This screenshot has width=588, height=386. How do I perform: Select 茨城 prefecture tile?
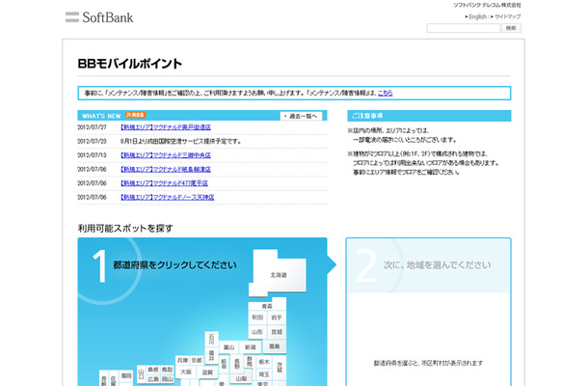pos(280,368)
